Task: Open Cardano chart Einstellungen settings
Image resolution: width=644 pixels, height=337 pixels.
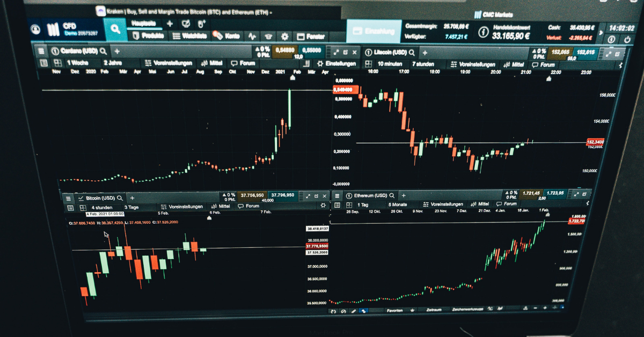Action: tap(336, 63)
